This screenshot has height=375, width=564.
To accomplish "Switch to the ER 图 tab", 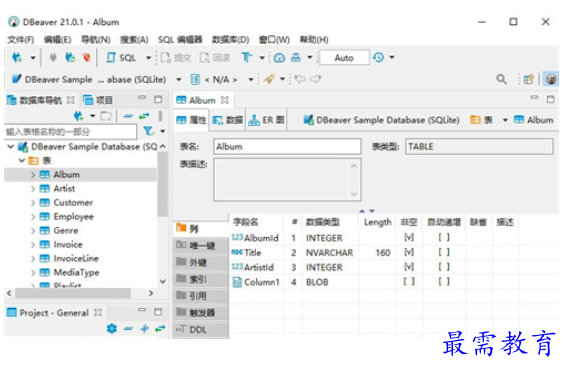I will (267, 120).
